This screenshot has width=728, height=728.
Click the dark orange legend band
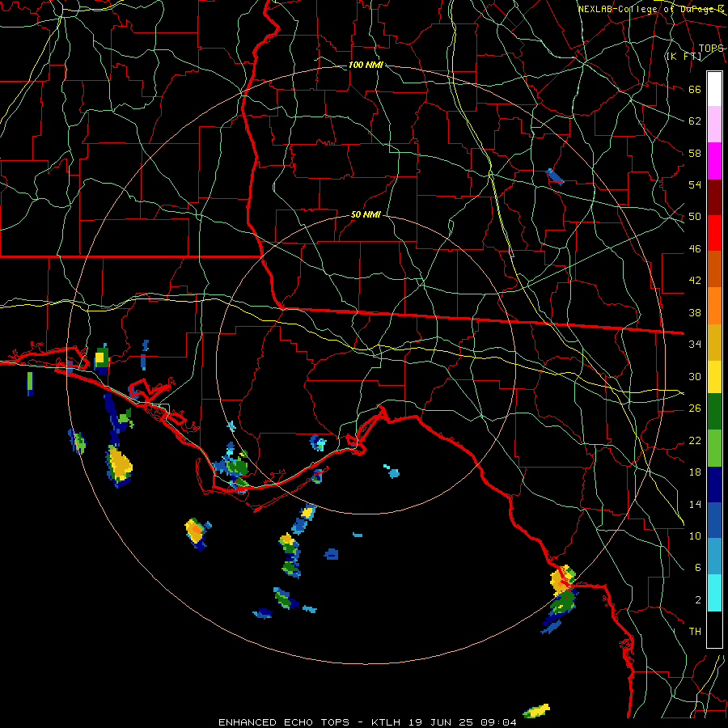click(714, 269)
